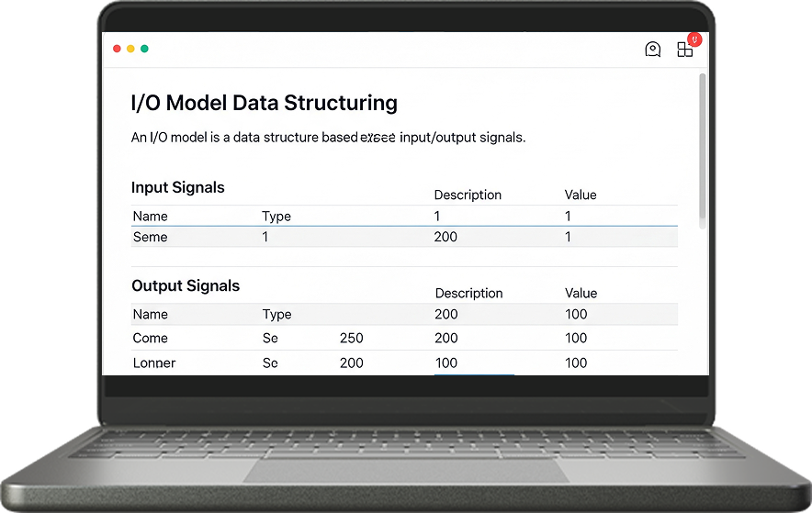The height and width of the screenshot is (513, 812).
Task: Close the window with the red dot
Action: coord(117,49)
